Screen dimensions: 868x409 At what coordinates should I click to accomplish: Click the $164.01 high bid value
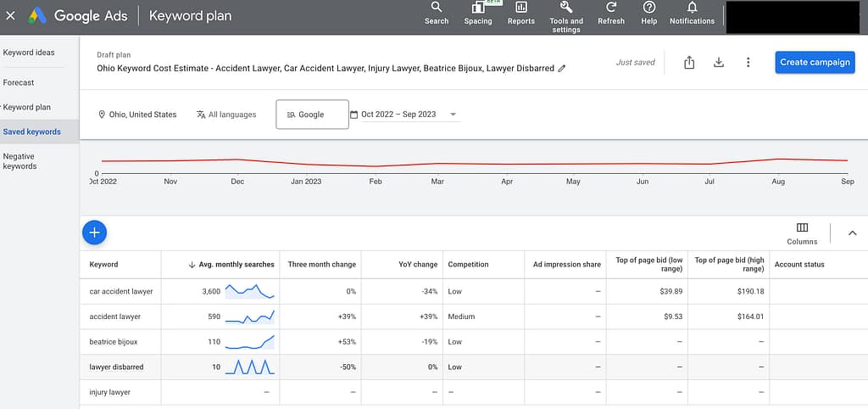751,317
